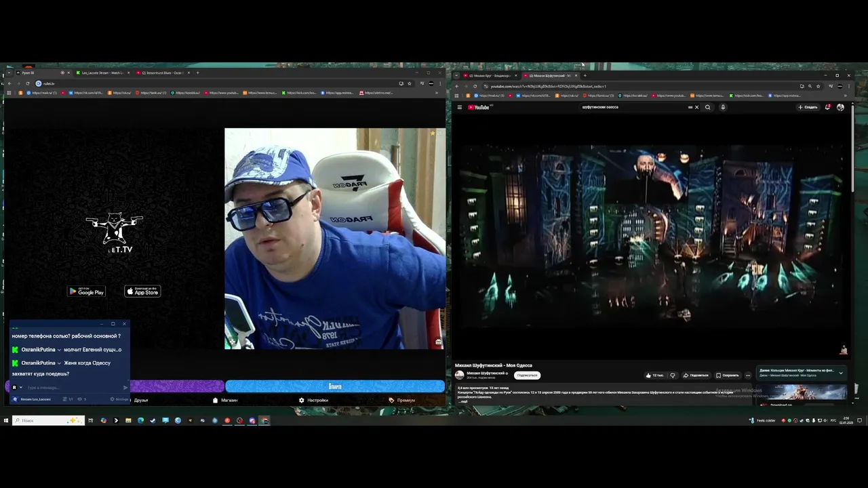Reload the rulet.tv page
The image size is (868, 488).
[x=28, y=83]
